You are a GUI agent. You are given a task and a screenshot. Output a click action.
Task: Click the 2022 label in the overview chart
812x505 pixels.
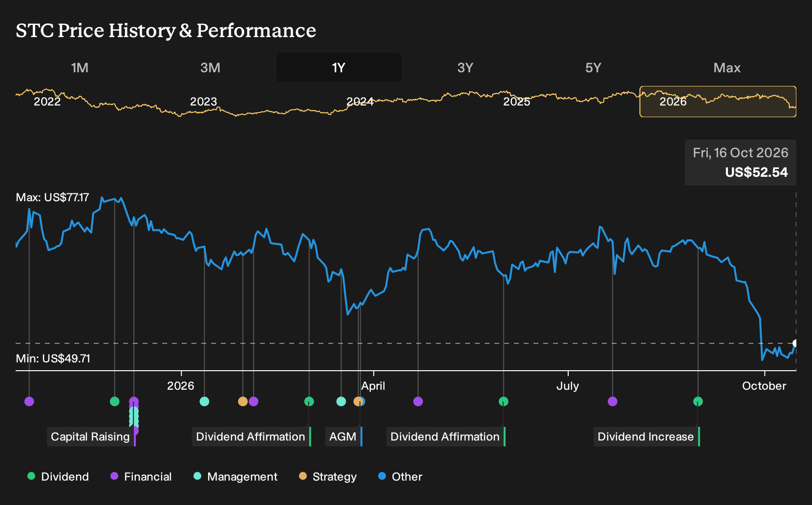(x=47, y=102)
